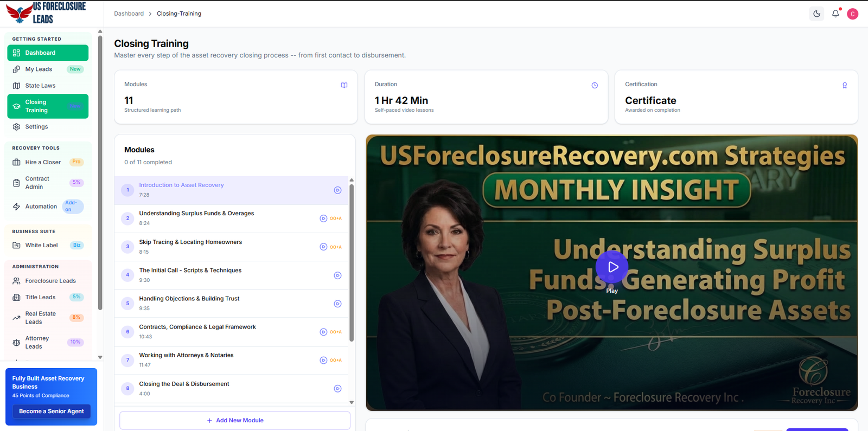Screen dimensions: 868x431
Task: Open Attorney Leads sidebar link
Action: click(48, 343)
